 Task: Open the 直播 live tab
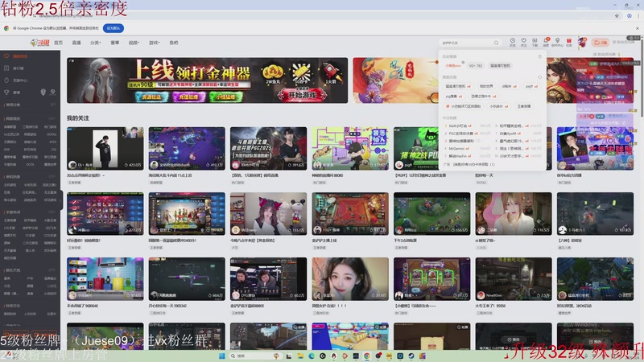(76, 43)
